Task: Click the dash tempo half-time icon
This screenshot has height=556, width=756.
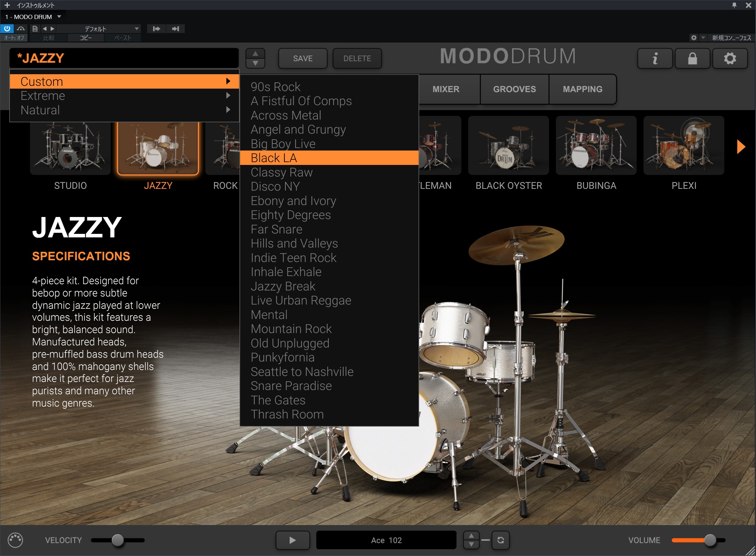Action: click(x=485, y=540)
